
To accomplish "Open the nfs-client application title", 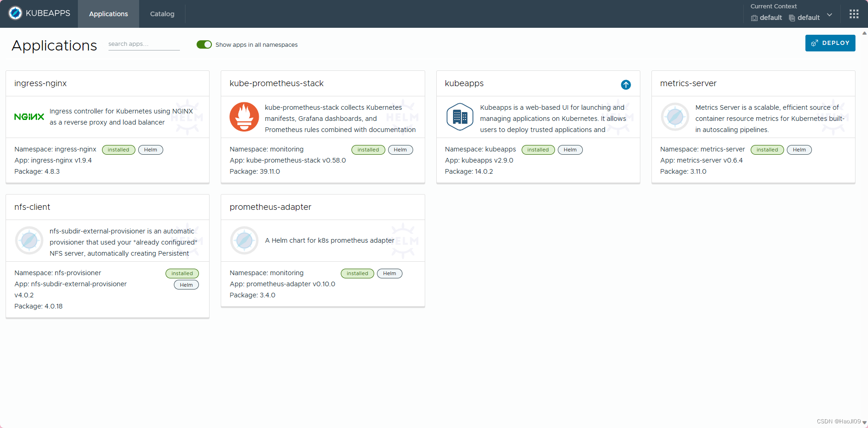I will click(x=32, y=207).
